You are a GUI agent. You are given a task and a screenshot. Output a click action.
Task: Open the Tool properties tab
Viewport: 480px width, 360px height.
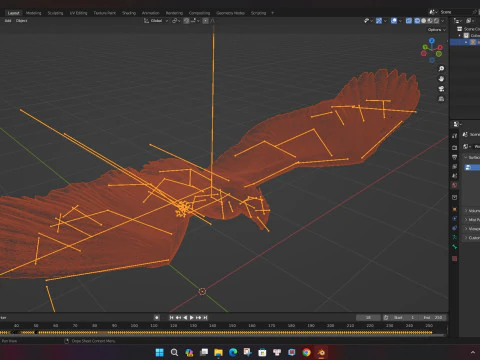point(454,136)
